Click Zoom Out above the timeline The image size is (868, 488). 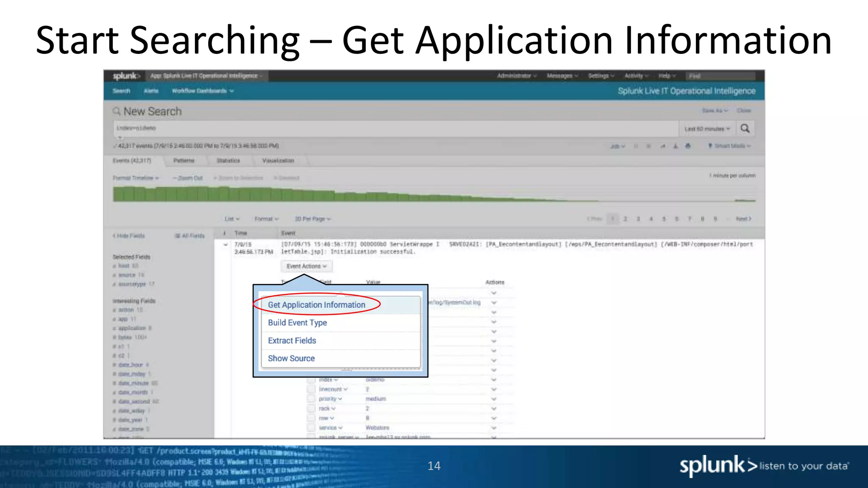click(x=187, y=178)
